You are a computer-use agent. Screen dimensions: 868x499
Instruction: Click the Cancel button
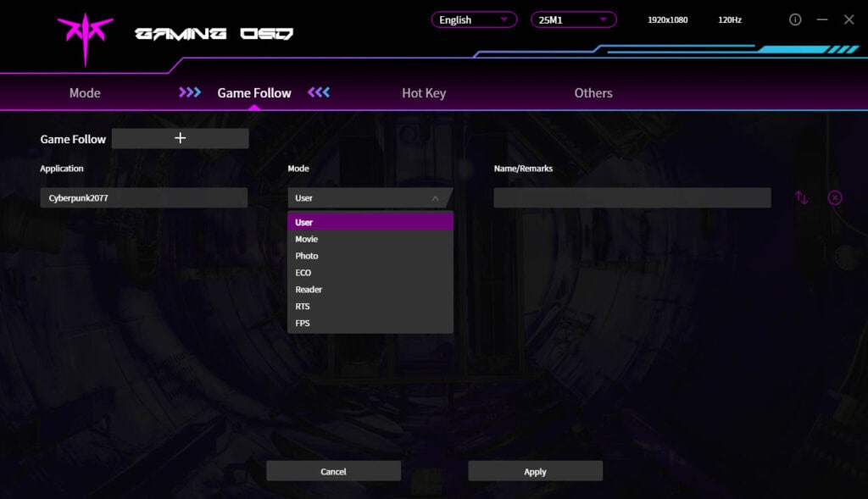pyautogui.click(x=333, y=471)
